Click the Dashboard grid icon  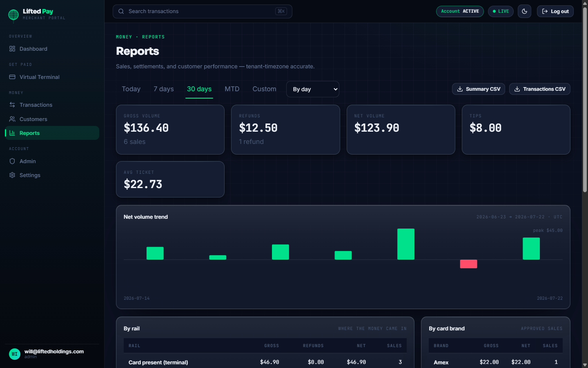[12, 49]
